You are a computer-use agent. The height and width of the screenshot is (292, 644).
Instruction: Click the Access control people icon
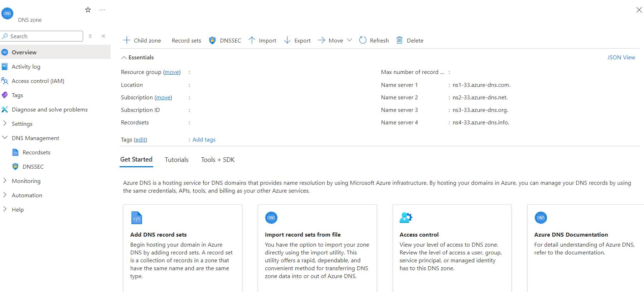(5, 81)
